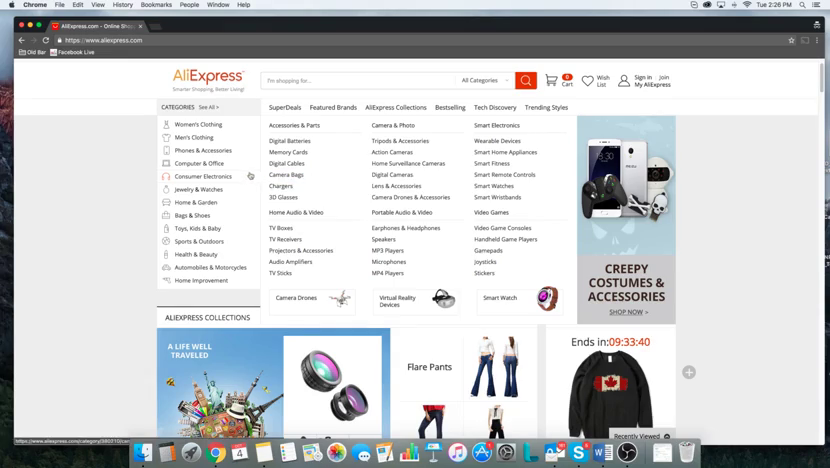Expand categories via See All
The height and width of the screenshot is (468, 830).
(x=209, y=107)
